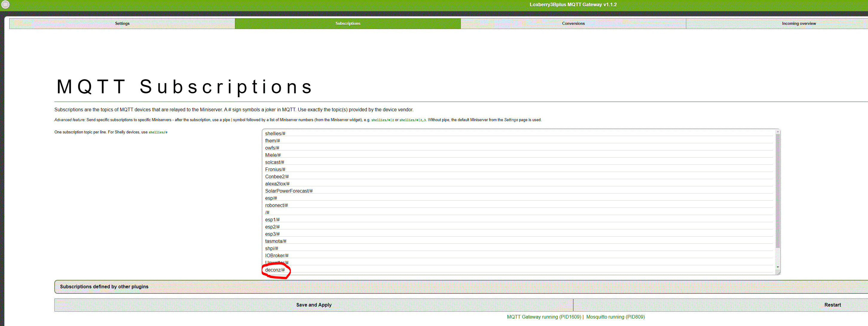
Task: Click scrollbar up arrow in subscriptions box
Action: click(778, 132)
